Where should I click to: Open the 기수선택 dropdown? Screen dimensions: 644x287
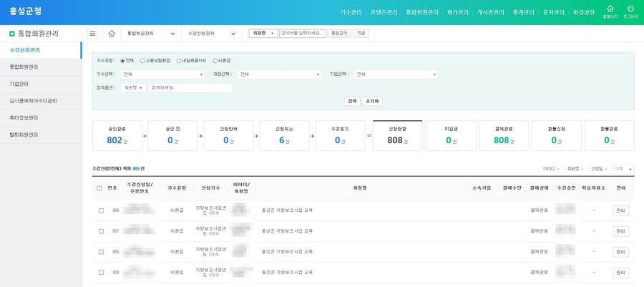pos(162,74)
